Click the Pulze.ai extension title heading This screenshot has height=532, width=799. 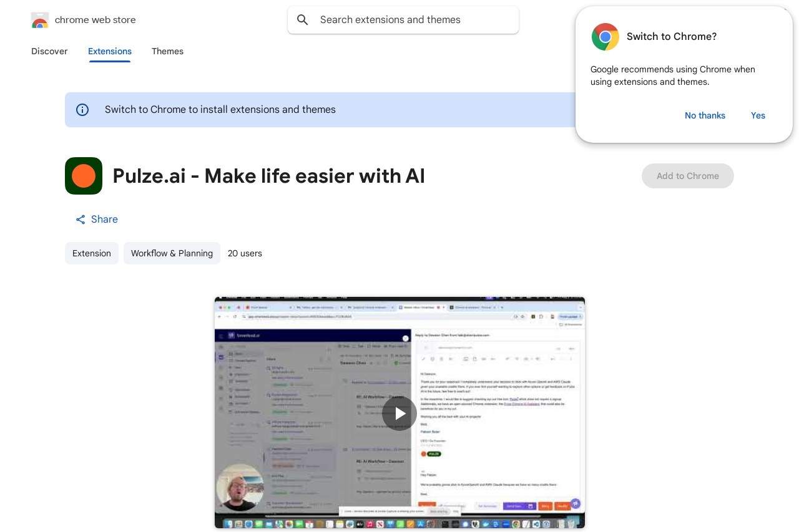[x=269, y=176]
